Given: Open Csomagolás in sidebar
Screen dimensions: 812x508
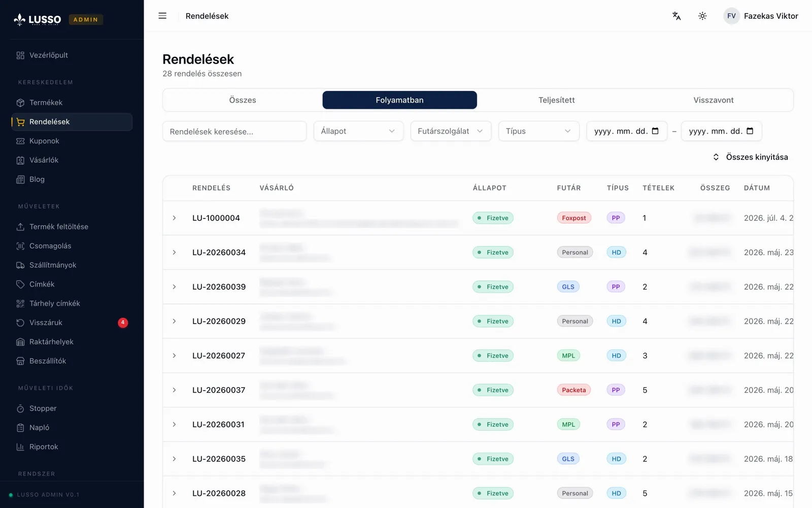Looking at the screenshot, I should pos(72,246).
